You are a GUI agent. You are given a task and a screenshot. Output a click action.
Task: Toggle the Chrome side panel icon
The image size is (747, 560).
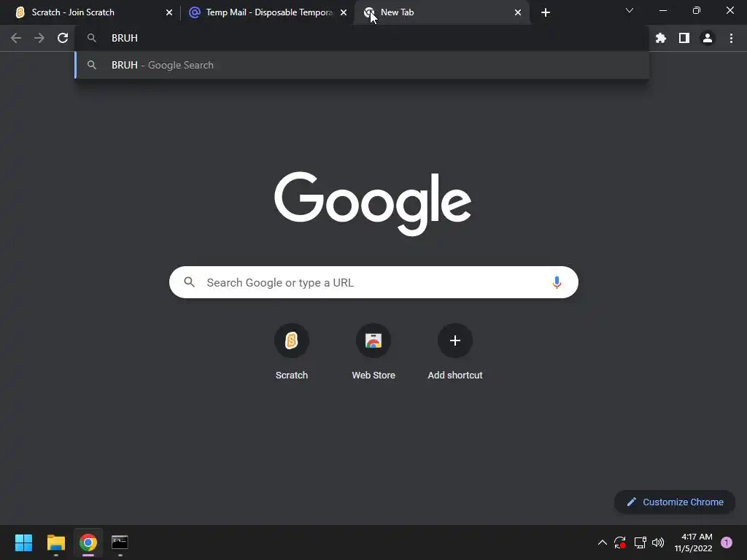(x=684, y=38)
